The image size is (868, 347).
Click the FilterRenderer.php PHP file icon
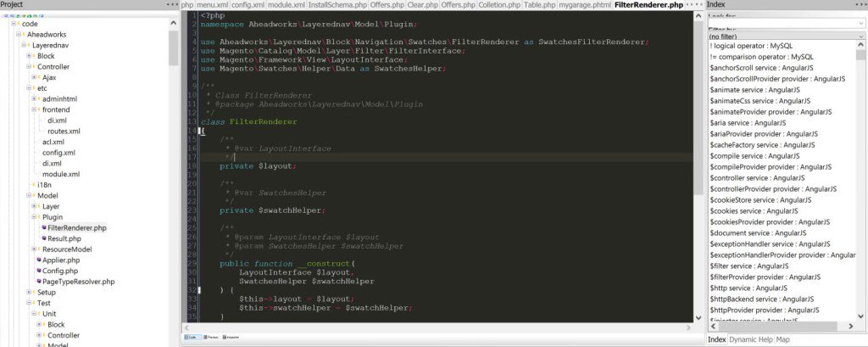click(x=44, y=228)
